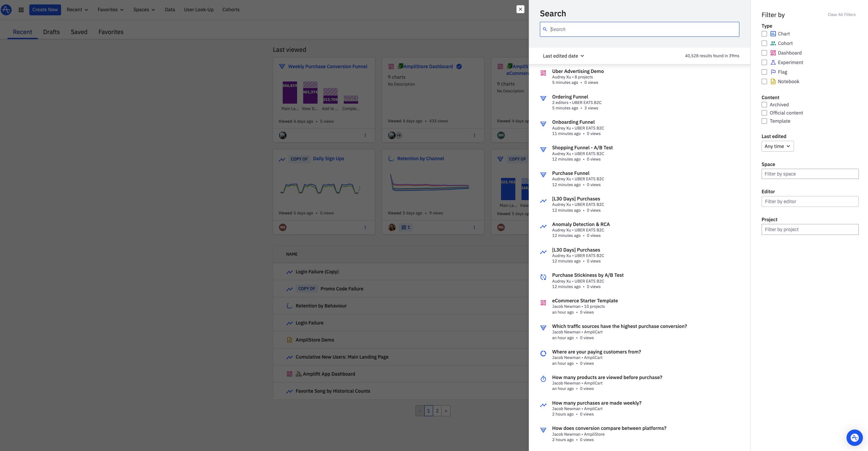This screenshot has height=451, width=868.
Task: Close the search panel with X
Action: click(520, 9)
